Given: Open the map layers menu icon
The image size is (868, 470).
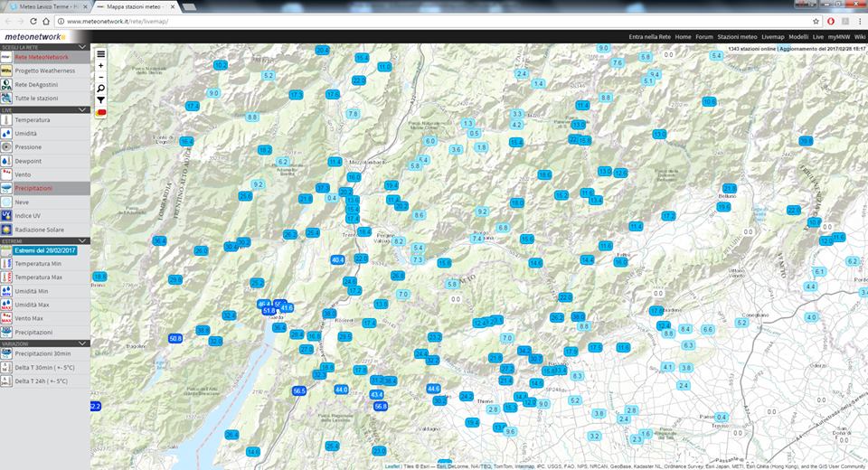Looking at the screenshot, I should 100,53.
